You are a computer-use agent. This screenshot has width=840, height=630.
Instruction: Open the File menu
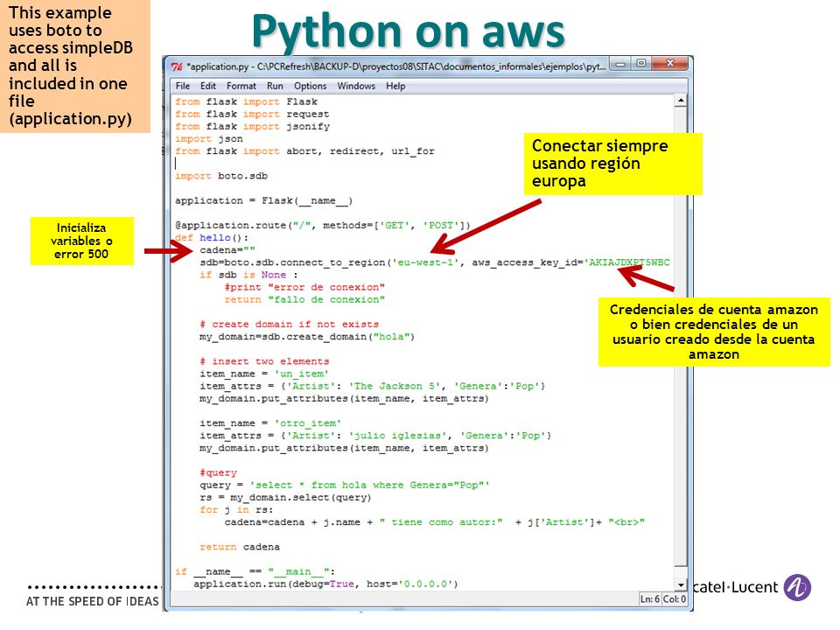(x=183, y=86)
